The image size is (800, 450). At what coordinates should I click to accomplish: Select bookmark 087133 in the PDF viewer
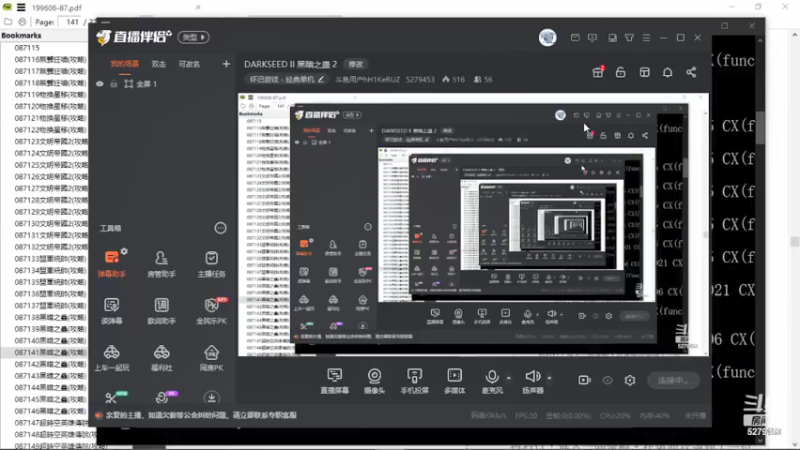(x=50, y=259)
